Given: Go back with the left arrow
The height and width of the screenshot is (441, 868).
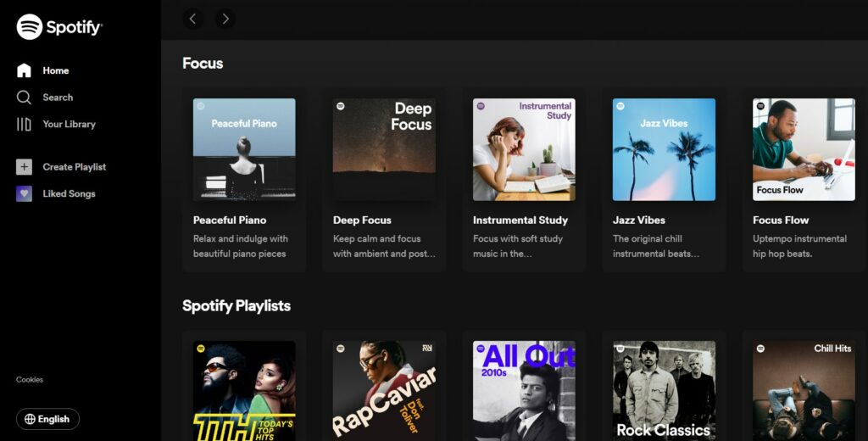Looking at the screenshot, I should 192,19.
